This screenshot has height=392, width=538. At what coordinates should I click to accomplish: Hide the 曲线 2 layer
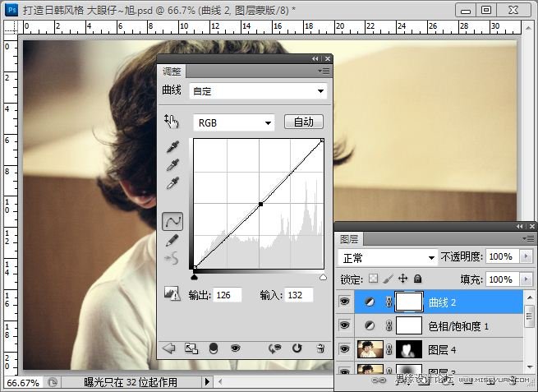(x=344, y=302)
